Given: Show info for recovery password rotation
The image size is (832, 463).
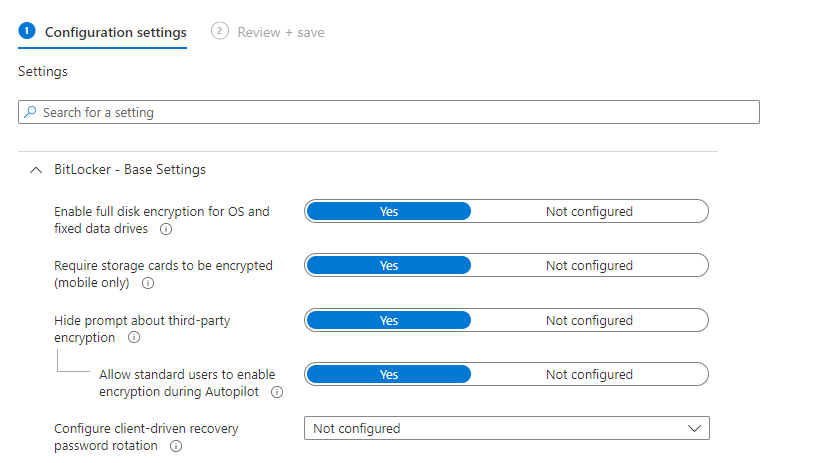Looking at the screenshot, I should click(x=176, y=446).
